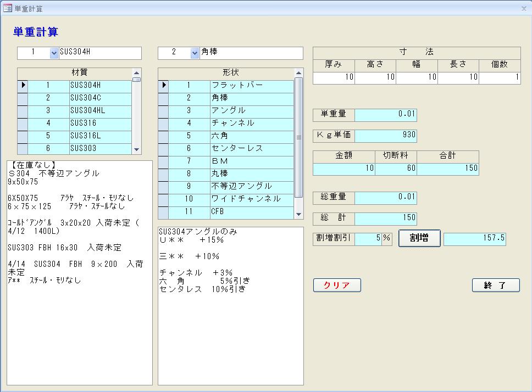Click the 厚み dimension input field
The height and width of the screenshot is (392, 532).
(334, 77)
